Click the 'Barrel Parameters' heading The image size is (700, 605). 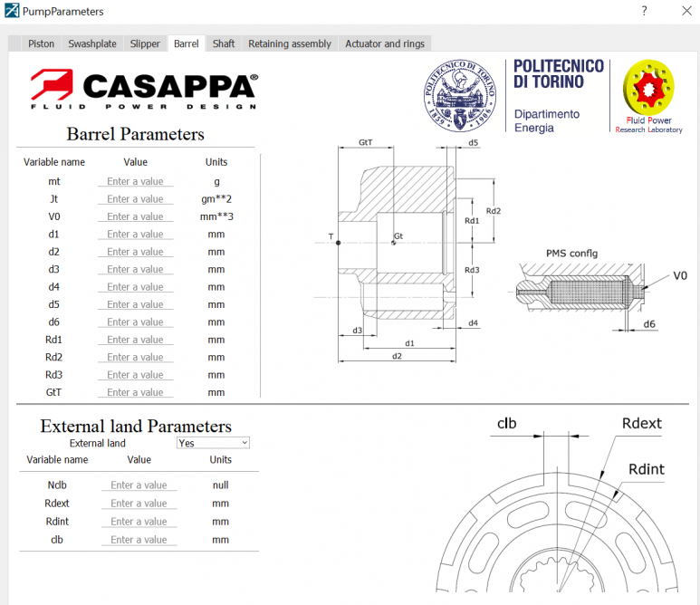coord(135,134)
